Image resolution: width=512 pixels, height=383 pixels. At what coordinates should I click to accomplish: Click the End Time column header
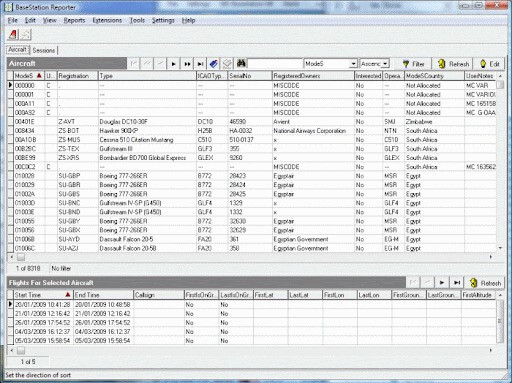[x=103, y=295]
